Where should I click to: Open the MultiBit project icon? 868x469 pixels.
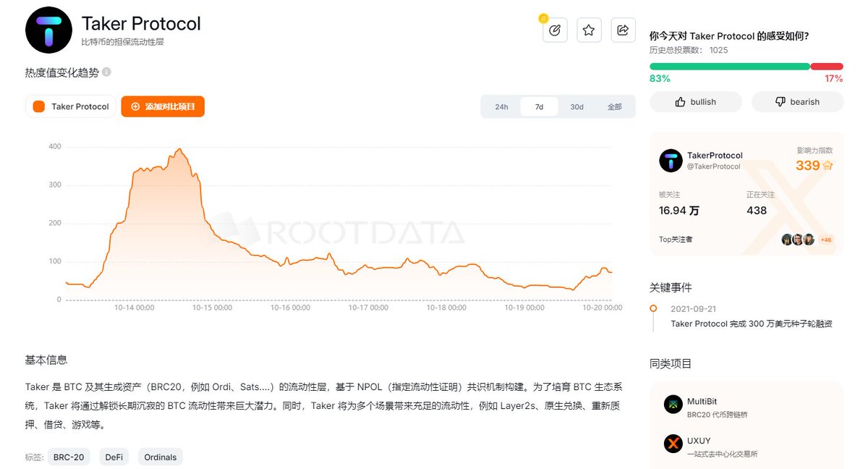pos(673,405)
